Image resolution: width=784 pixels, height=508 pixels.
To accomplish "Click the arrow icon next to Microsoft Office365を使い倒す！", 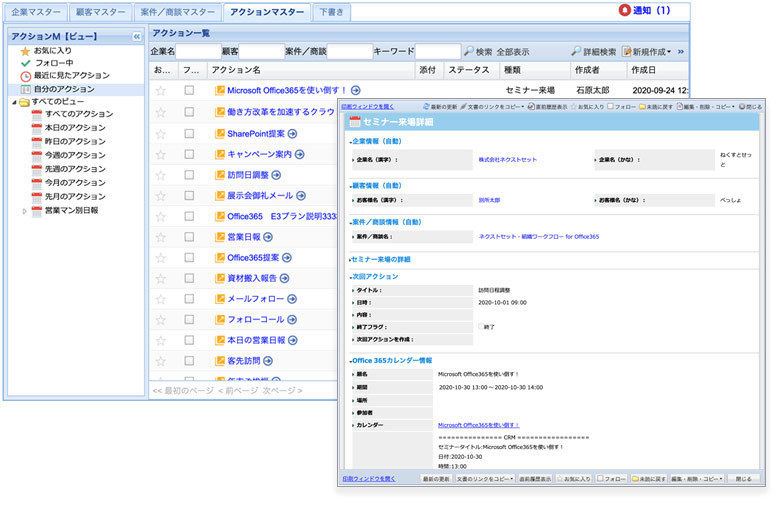I will coord(356,90).
